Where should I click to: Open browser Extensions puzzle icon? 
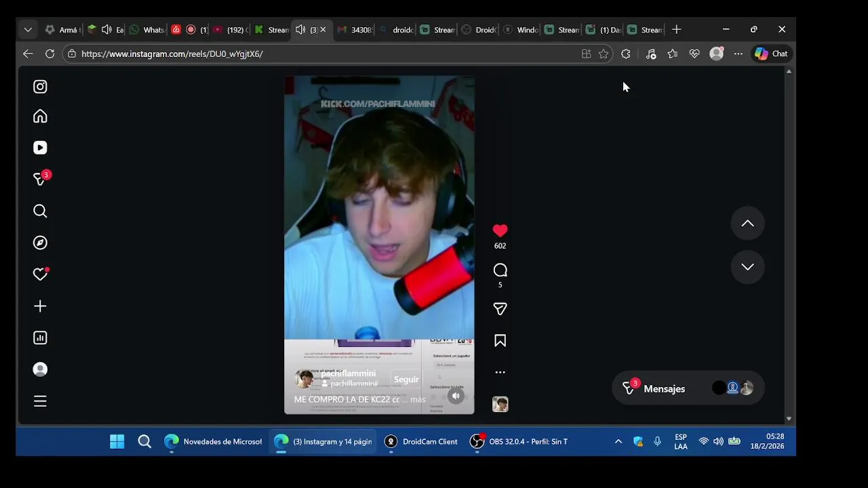(x=626, y=54)
